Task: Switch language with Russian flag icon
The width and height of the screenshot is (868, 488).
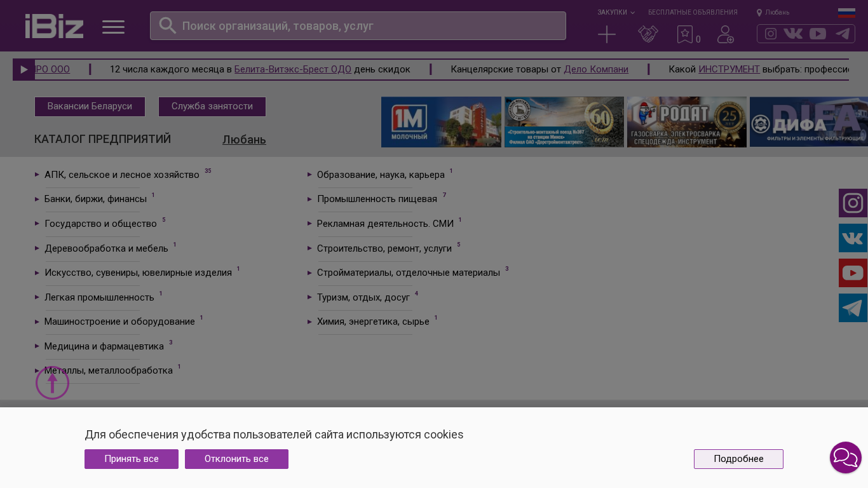Action: [x=846, y=13]
